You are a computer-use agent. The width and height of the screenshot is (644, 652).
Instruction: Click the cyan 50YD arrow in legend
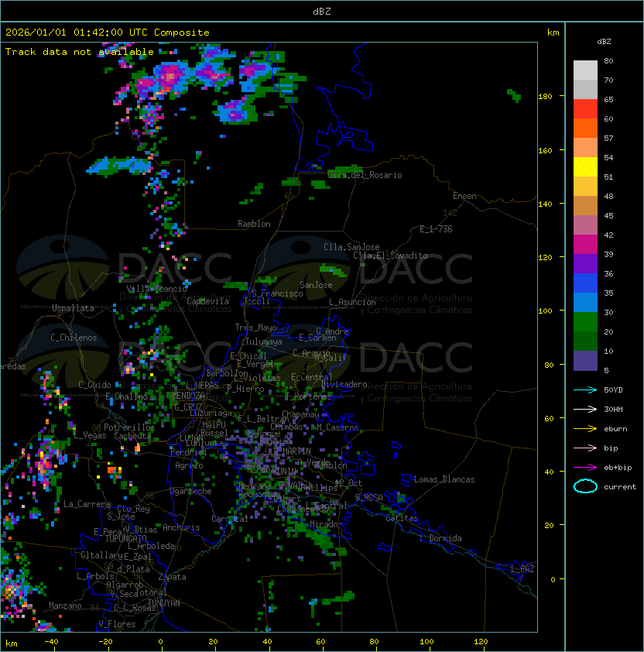pyautogui.click(x=585, y=389)
